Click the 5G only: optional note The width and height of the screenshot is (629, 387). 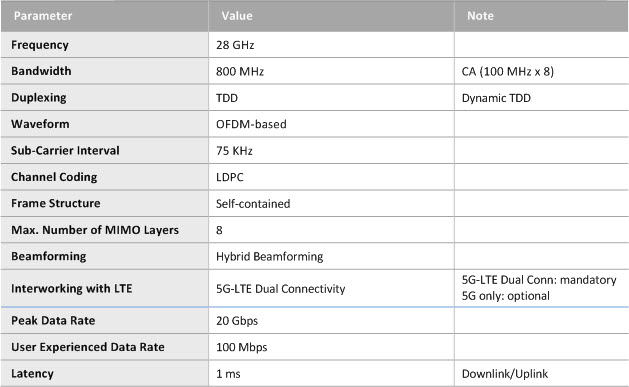pyautogui.click(x=505, y=296)
